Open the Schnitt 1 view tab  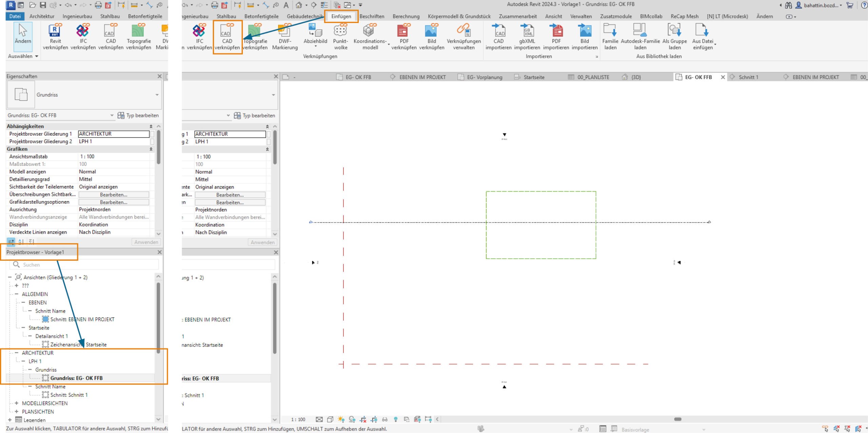[748, 77]
